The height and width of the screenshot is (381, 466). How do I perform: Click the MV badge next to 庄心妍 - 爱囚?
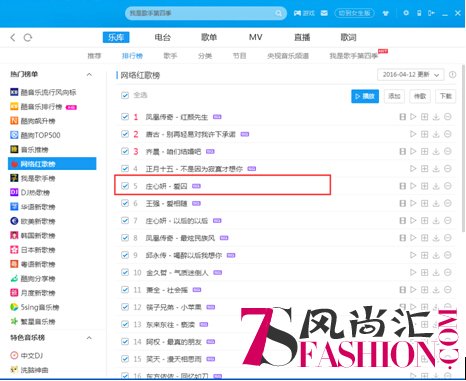[x=196, y=186]
